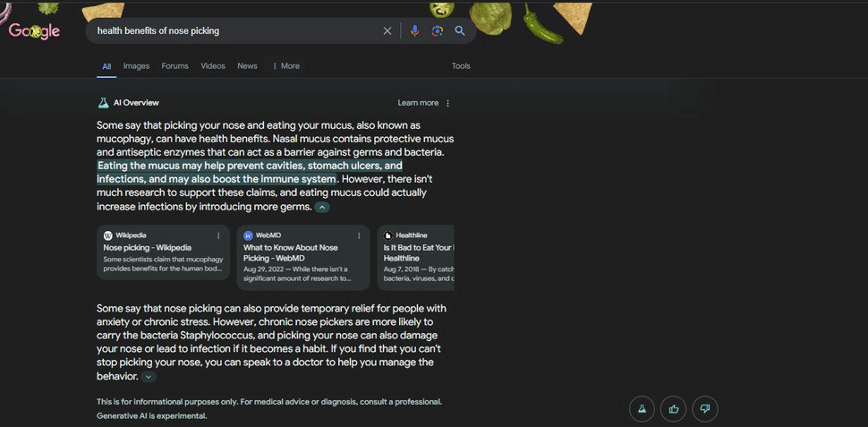This screenshot has height=427, width=868.
Task: Open WebMD card three-dot menu
Action: [359, 235]
